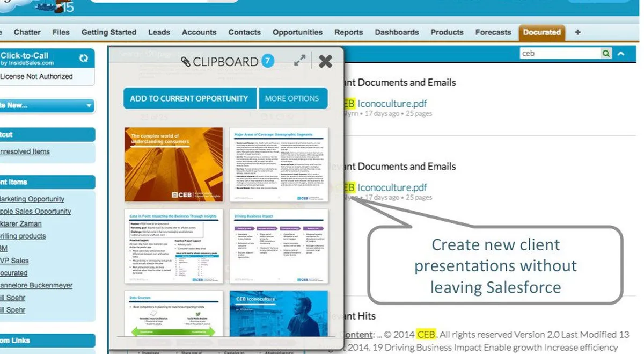This screenshot has width=644, height=354.
Task: Select the Docurated tab
Action: [x=541, y=32]
